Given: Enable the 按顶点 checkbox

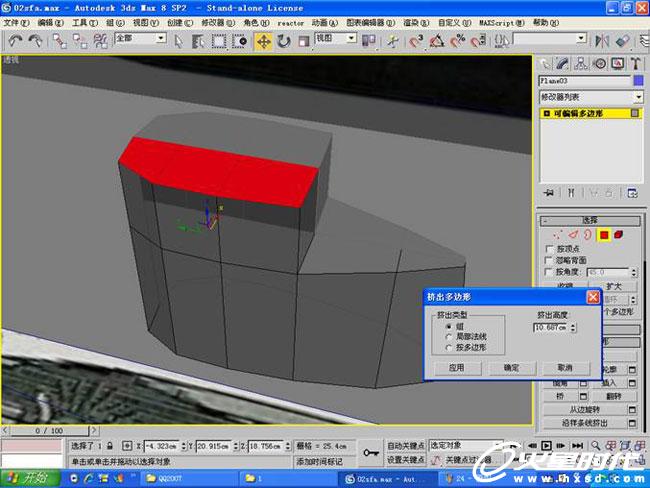Looking at the screenshot, I should tap(550, 249).
